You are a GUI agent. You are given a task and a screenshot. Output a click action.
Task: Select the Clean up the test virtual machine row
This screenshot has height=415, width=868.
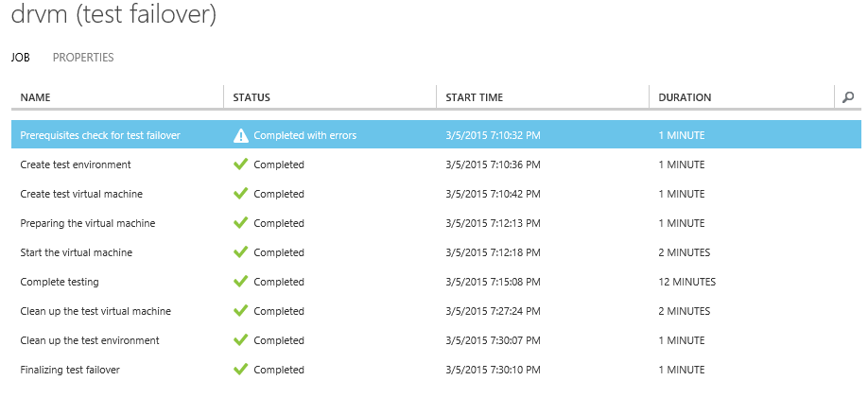pyautogui.click(x=95, y=311)
